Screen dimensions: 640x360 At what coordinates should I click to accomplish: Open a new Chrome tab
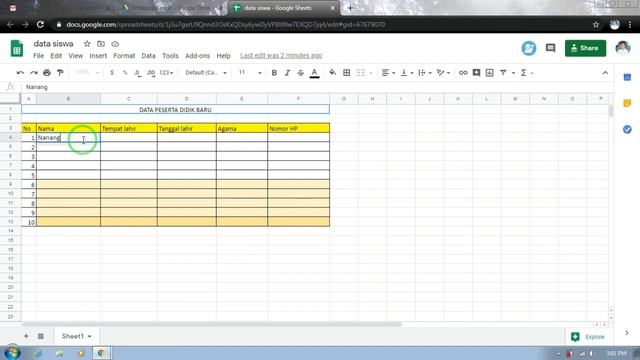tap(350, 8)
